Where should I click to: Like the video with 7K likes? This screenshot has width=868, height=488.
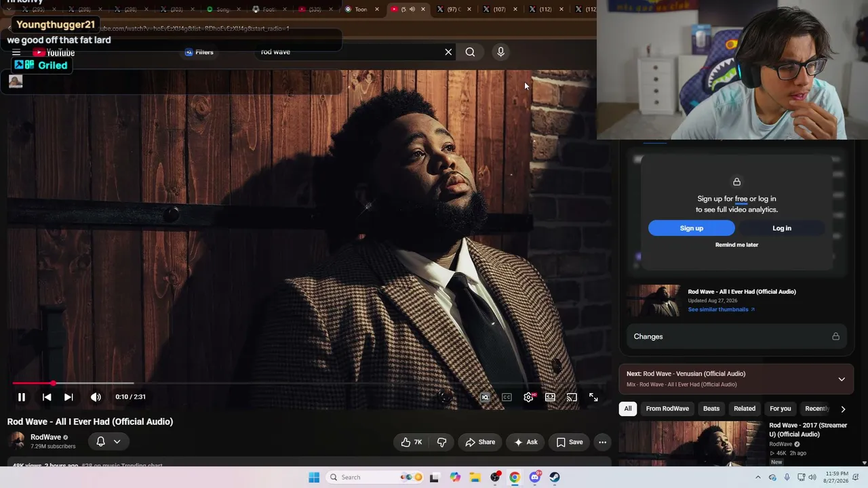(412, 442)
